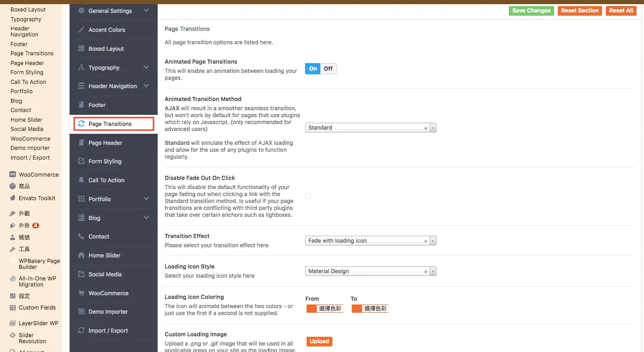The width and height of the screenshot is (644, 352).
Task: Pick the From loading icon color
Action: pyautogui.click(x=325, y=309)
